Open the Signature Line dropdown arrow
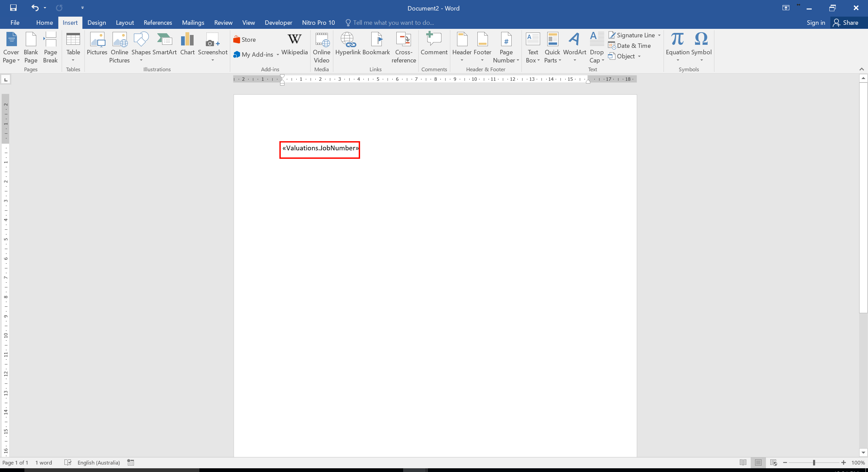The image size is (868, 472). pyautogui.click(x=659, y=35)
